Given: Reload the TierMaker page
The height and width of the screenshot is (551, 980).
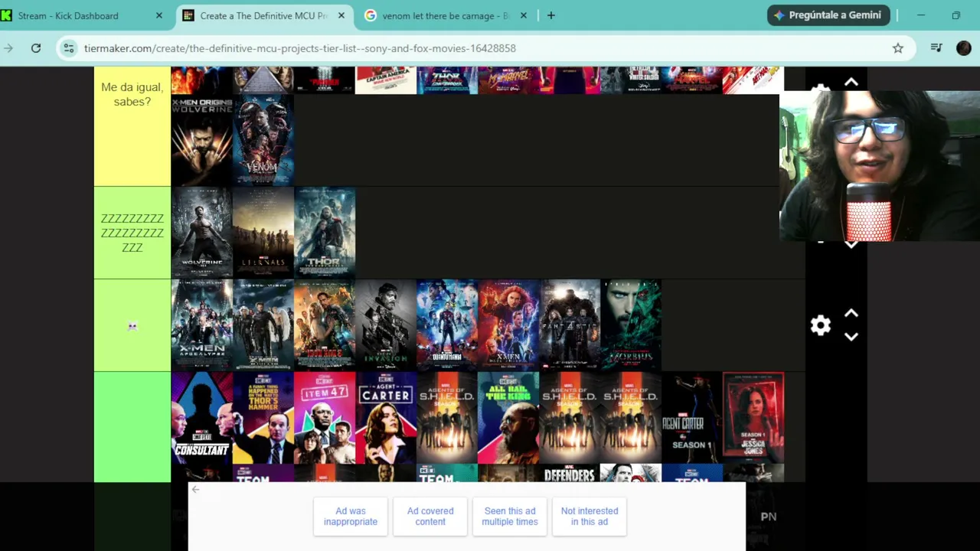Looking at the screenshot, I should [x=36, y=48].
